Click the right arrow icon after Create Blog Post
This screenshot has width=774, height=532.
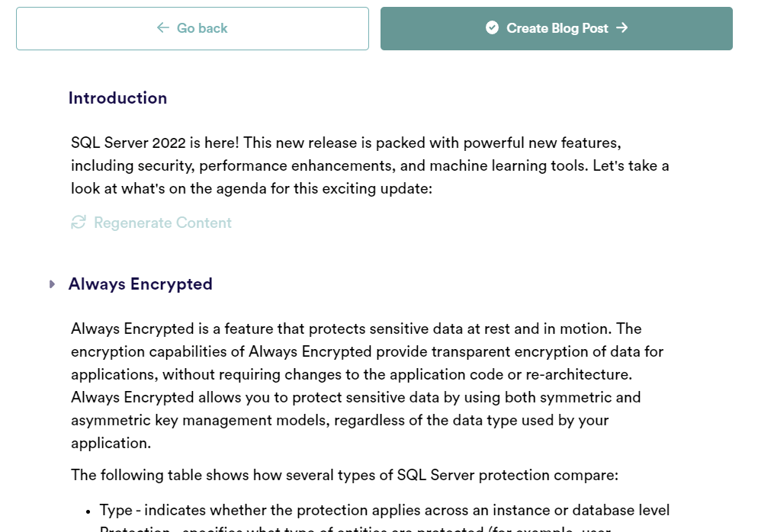click(x=622, y=28)
